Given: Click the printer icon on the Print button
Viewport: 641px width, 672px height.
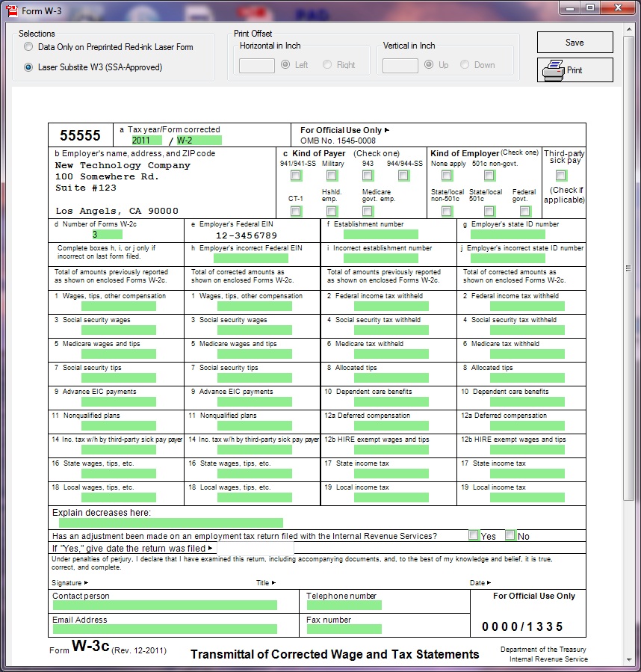Looking at the screenshot, I should [x=552, y=70].
